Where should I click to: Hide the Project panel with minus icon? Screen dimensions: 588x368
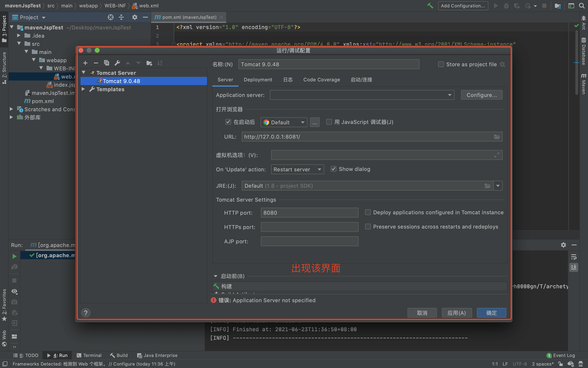pos(145,17)
